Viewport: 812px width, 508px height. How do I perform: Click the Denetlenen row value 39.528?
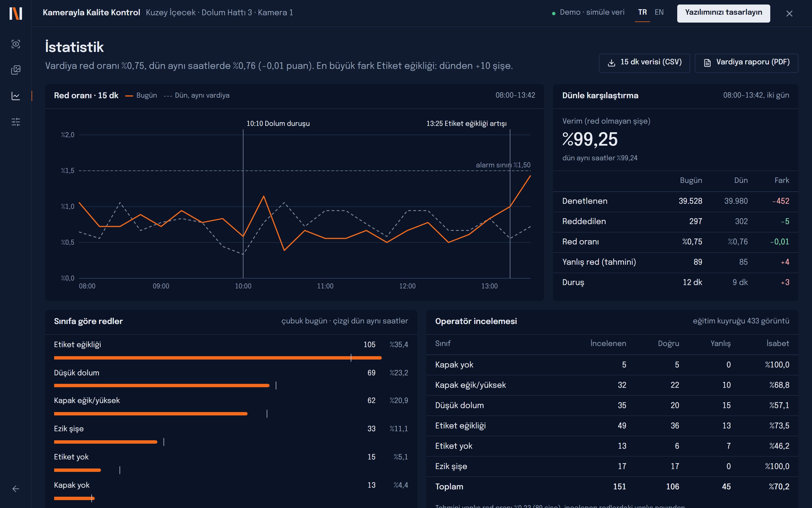click(690, 201)
